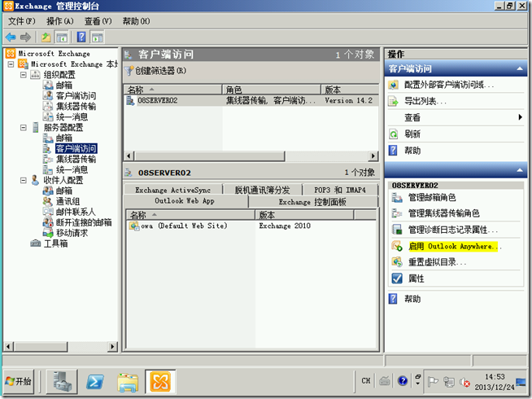Select 集线器传输 under 服务器配置
This screenshot has width=532, height=399.
[76, 160]
